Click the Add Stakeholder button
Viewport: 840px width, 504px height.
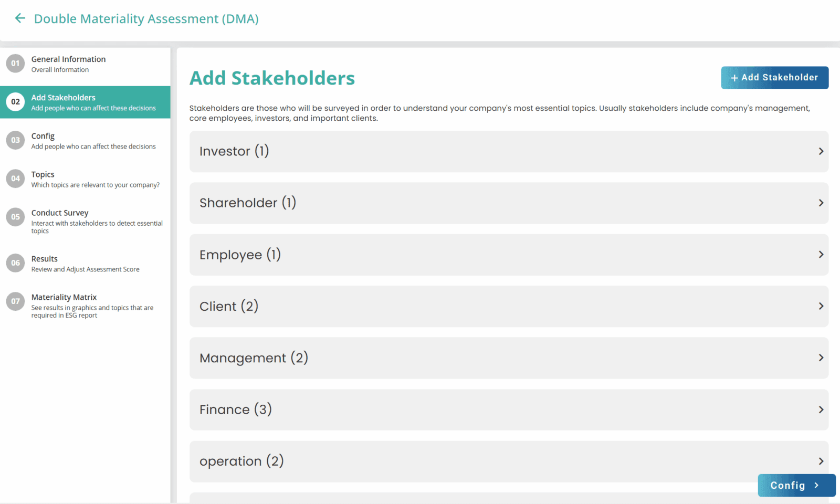click(x=774, y=78)
